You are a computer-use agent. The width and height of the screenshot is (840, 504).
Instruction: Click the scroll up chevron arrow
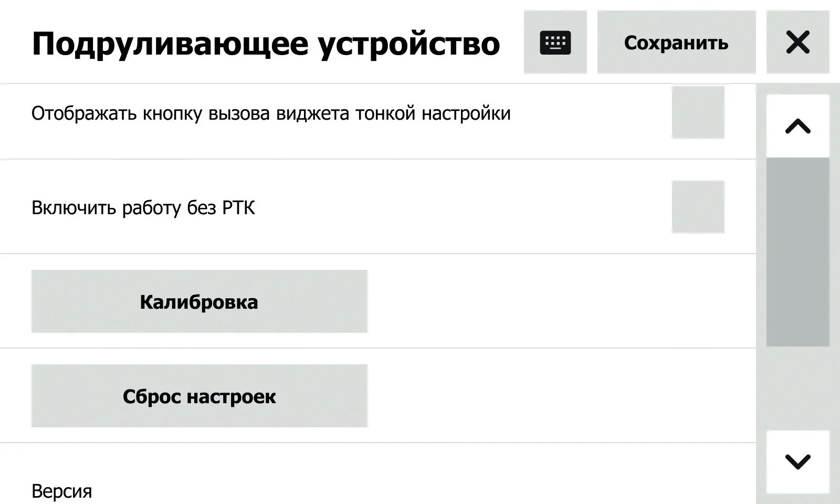pyautogui.click(x=797, y=126)
